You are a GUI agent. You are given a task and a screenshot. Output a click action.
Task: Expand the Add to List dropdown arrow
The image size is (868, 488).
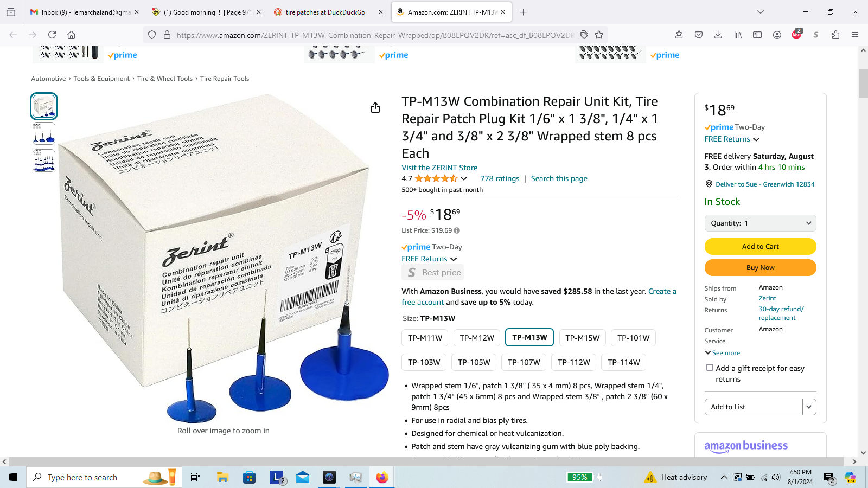point(809,407)
